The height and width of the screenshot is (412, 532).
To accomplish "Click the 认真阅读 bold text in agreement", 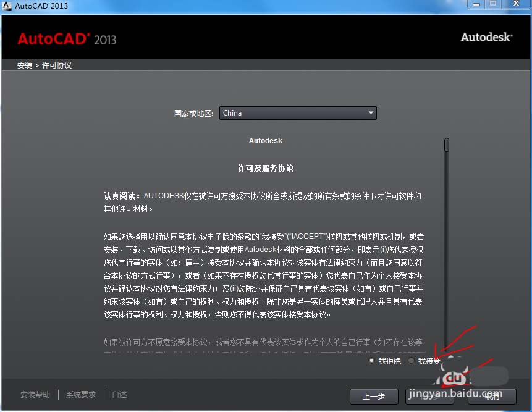I will 122,196.
